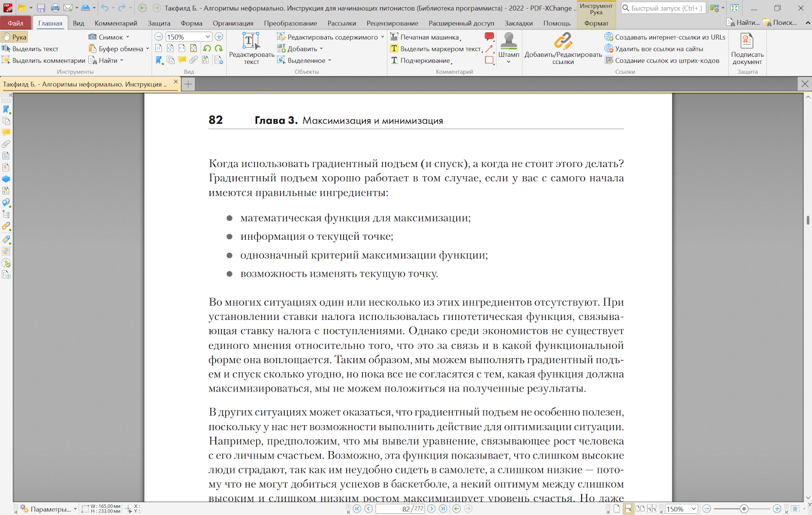
Task: Go to last page in status bar
Action: (x=443, y=508)
